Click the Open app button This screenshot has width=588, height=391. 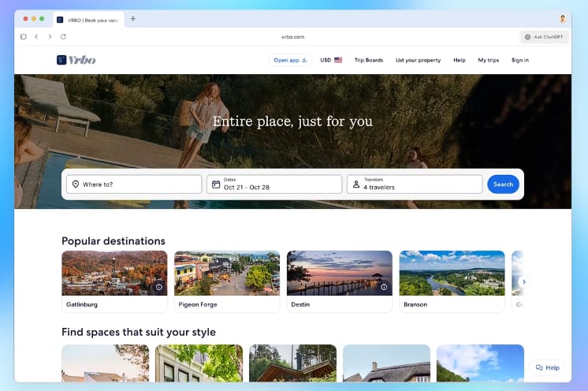click(x=290, y=60)
